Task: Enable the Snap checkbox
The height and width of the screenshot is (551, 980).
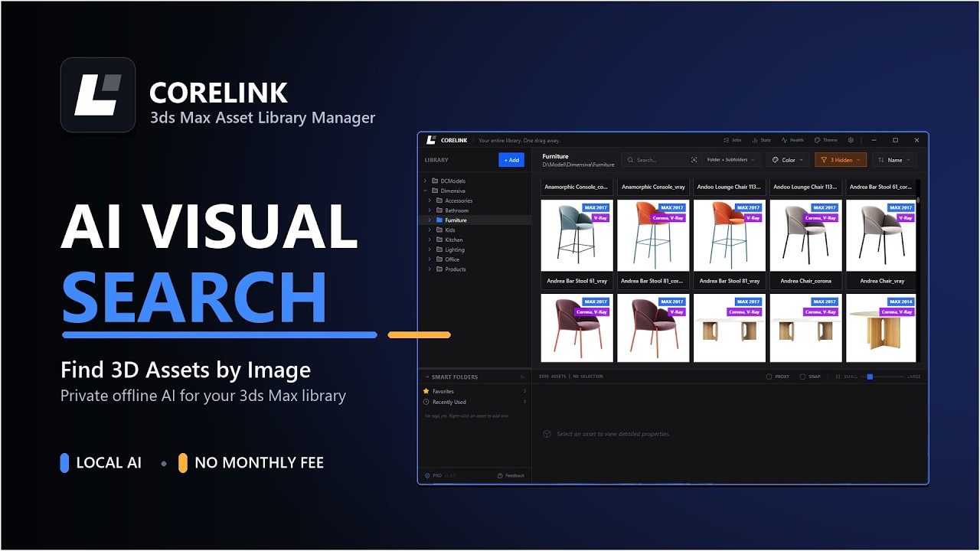Action: pos(802,377)
